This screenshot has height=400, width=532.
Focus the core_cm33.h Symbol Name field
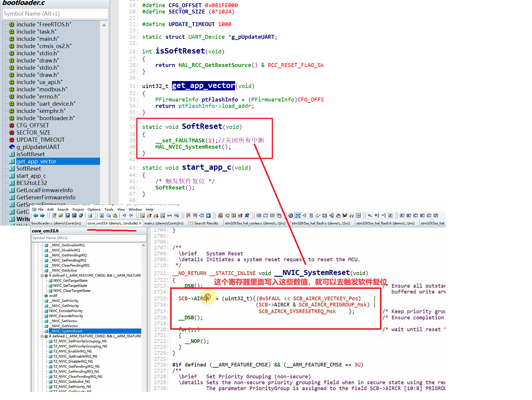point(89,238)
